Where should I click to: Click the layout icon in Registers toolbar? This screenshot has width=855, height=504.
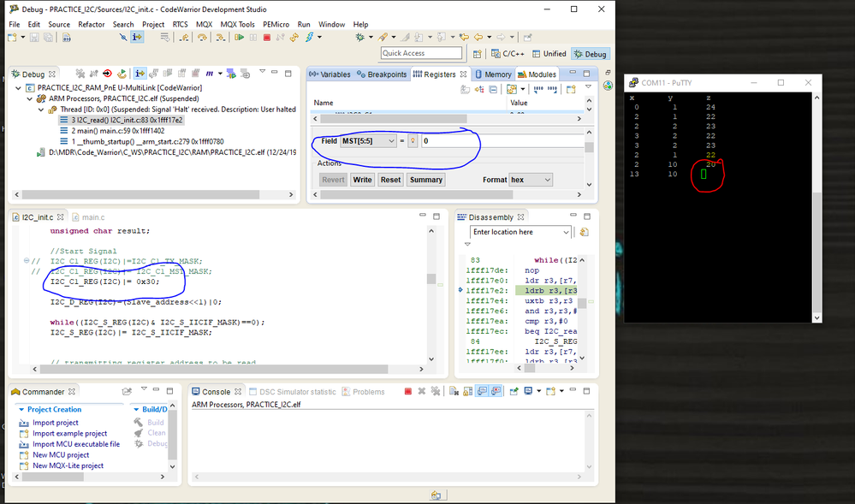(512, 90)
